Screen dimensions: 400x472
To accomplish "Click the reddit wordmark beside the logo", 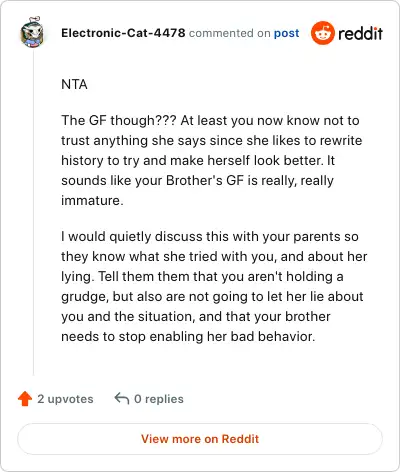I will click(360, 34).
